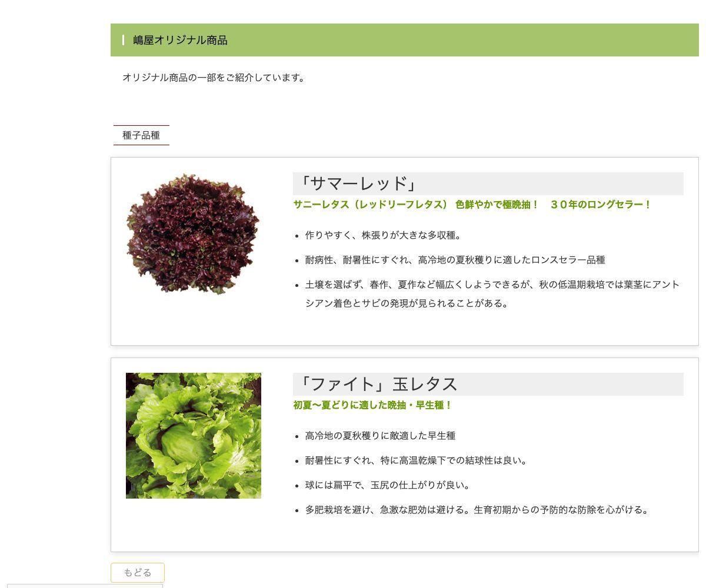This screenshot has width=706, height=588.
Task: Open the green Fight head lettuce photo
Action: click(193, 436)
